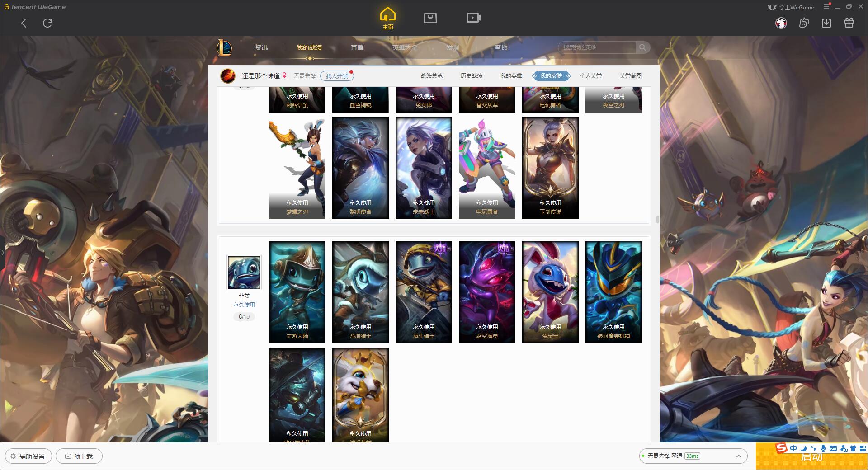Image resolution: width=868 pixels, height=470 pixels.
Task: Go back with the back arrow
Action: (24, 23)
